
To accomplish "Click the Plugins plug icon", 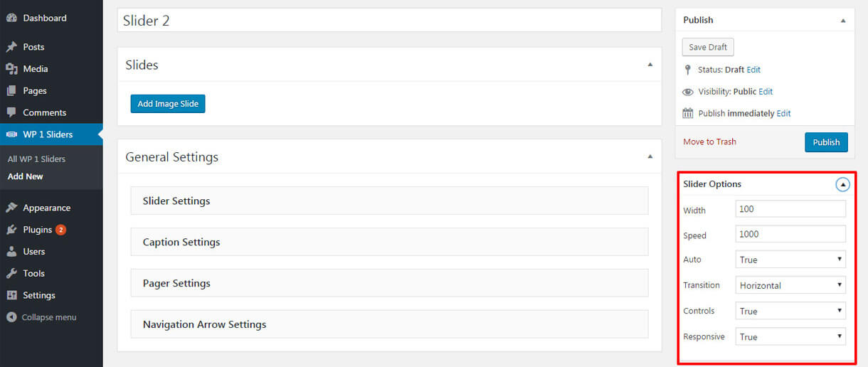I will coord(11,230).
